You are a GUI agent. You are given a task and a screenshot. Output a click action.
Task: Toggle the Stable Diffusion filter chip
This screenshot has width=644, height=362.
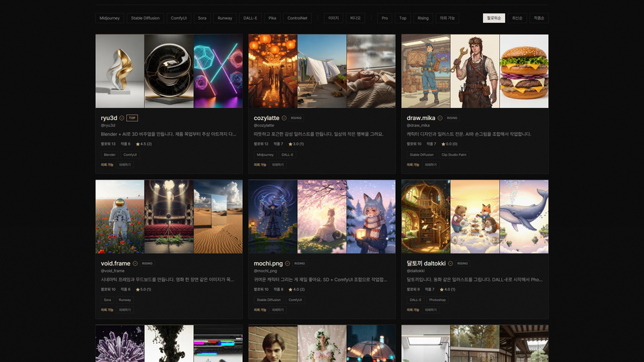146,18
